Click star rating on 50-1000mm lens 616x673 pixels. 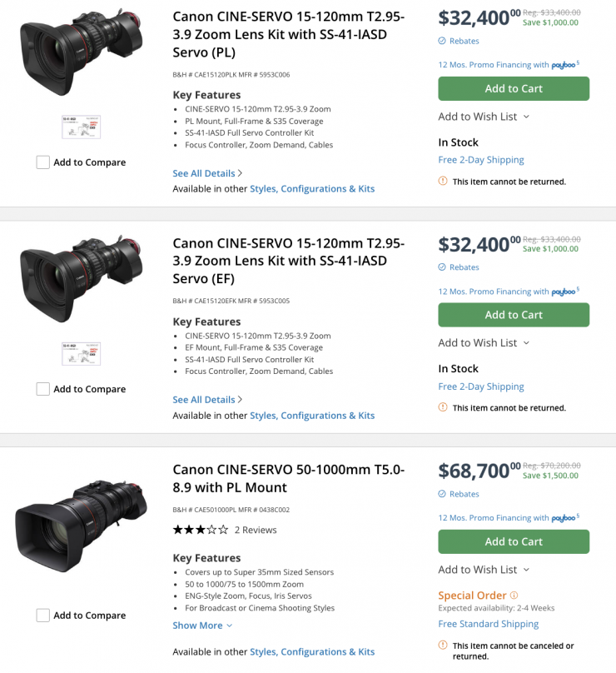click(x=200, y=530)
